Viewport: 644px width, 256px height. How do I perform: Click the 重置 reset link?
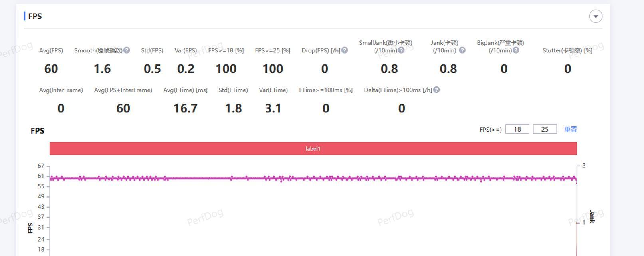(x=570, y=129)
